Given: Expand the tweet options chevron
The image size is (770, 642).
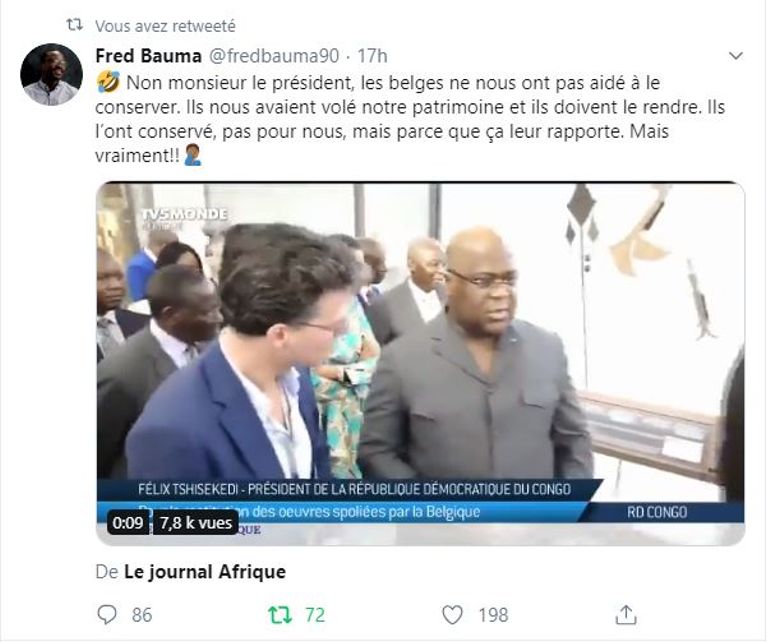Looking at the screenshot, I should [735, 56].
